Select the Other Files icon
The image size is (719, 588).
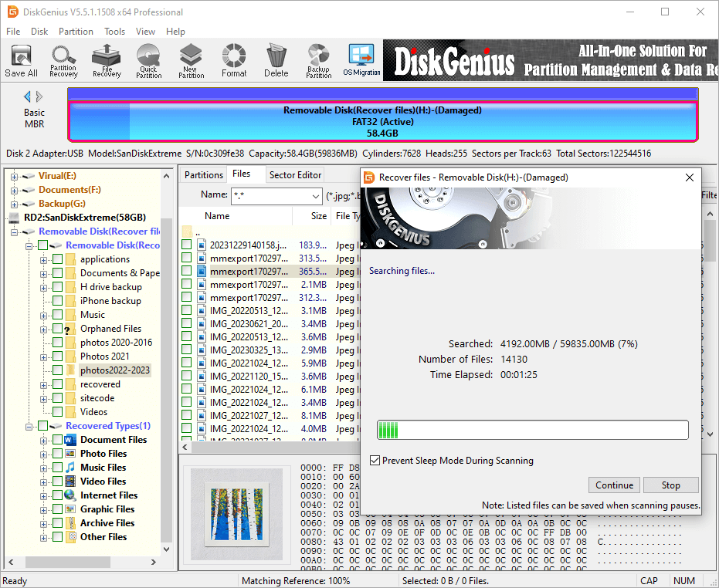tap(70, 537)
